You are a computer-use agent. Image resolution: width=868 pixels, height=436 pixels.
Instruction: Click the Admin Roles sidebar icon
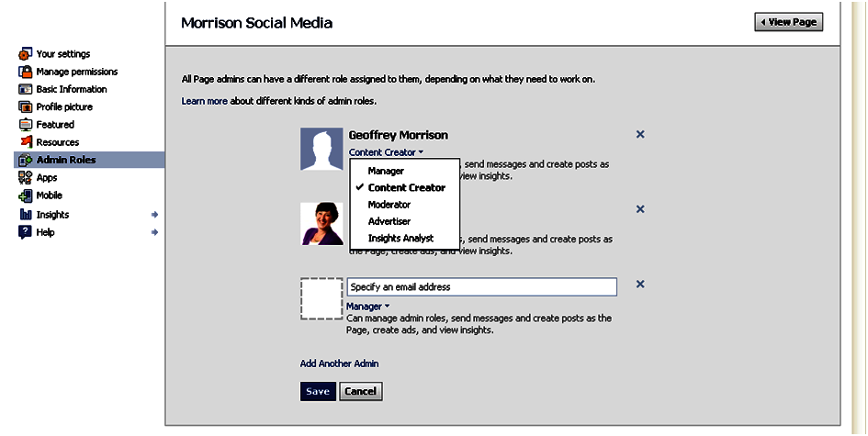click(x=25, y=160)
